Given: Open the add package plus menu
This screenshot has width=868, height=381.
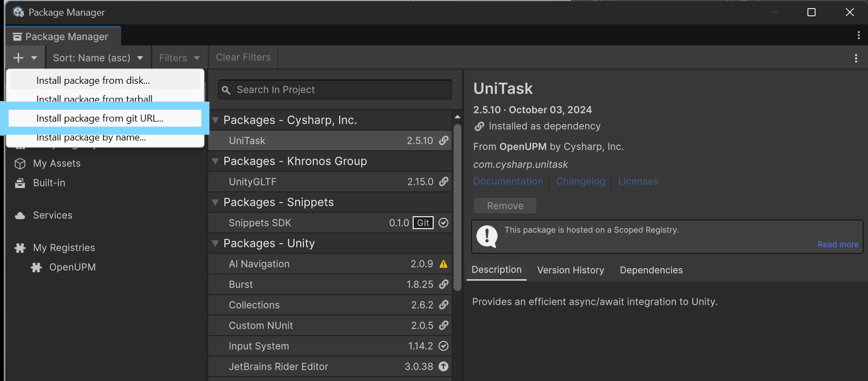Looking at the screenshot, I should pos(25,58).
